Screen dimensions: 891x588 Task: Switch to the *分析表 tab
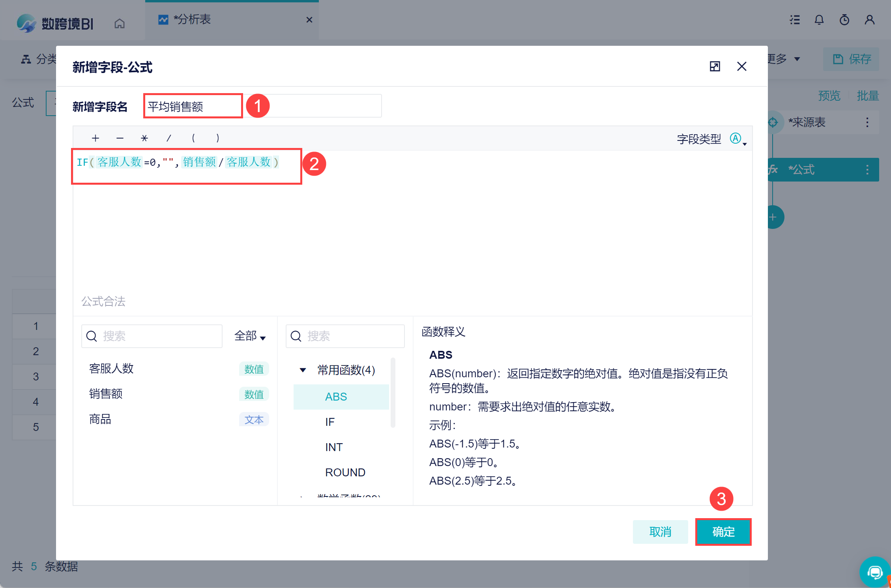(192, 20)
